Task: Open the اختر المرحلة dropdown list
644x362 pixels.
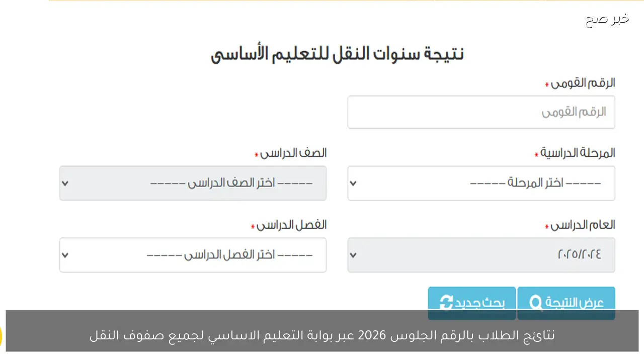Action: [481, 183]
